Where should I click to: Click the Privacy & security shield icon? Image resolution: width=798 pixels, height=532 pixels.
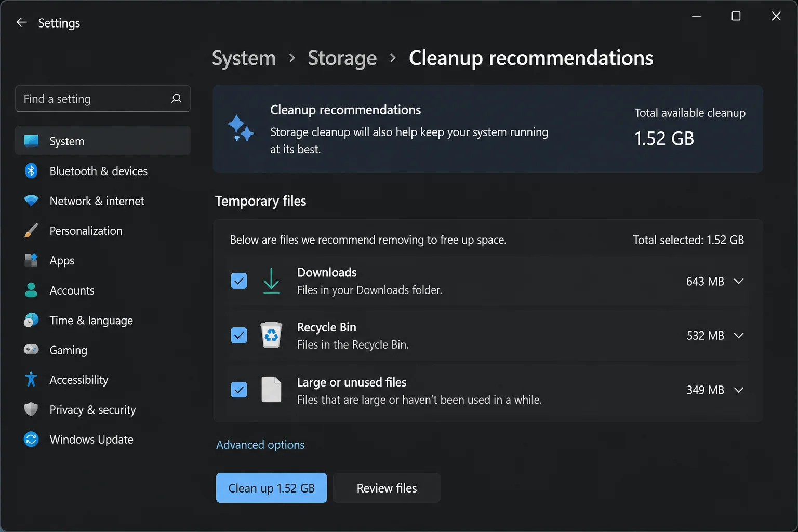click(31, 409)
